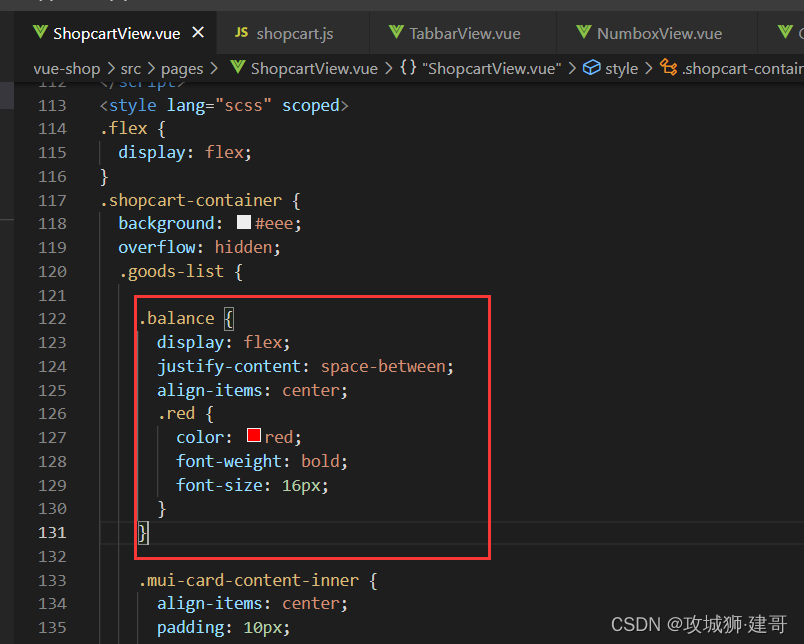Screen dimensions: 804x644
Task: Click the .flex selector on line 114
Action: point(124,128)
